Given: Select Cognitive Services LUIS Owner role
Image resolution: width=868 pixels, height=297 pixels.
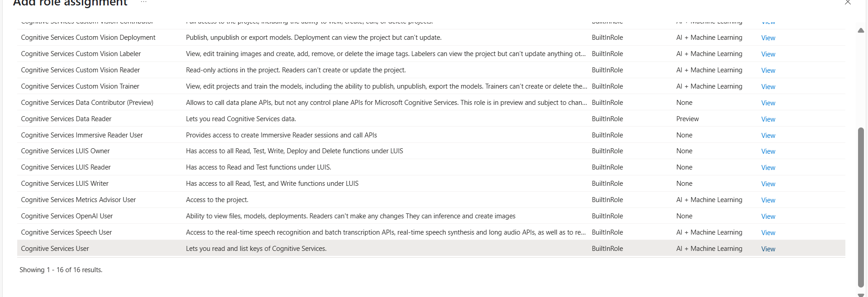Looking at the screenshot, I should point(65,151).
